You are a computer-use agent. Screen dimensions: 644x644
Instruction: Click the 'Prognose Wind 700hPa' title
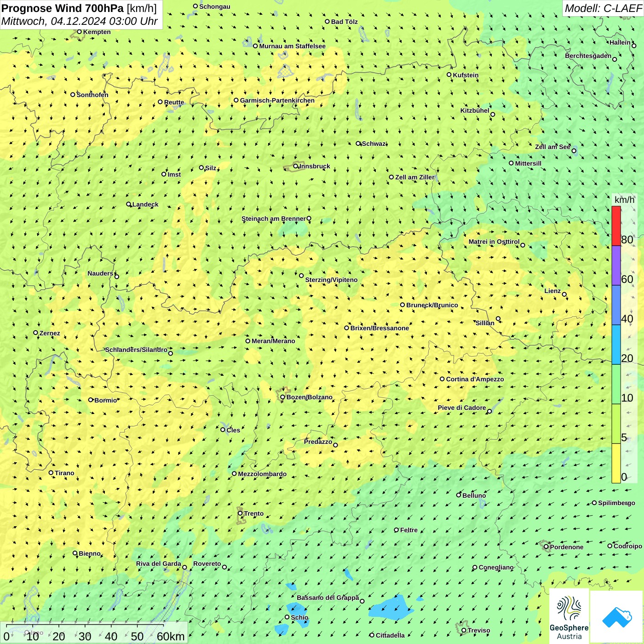(x=63, y=8)
